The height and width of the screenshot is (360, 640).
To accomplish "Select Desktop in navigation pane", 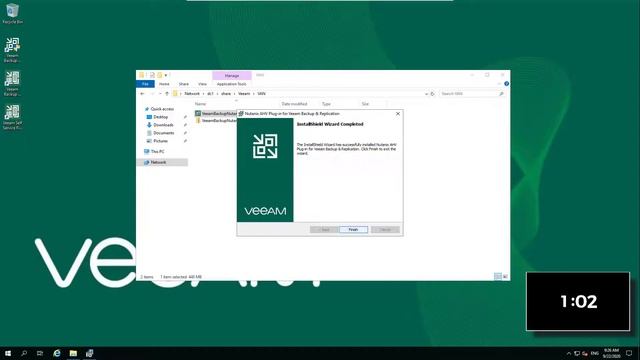I will click(160, 117).
